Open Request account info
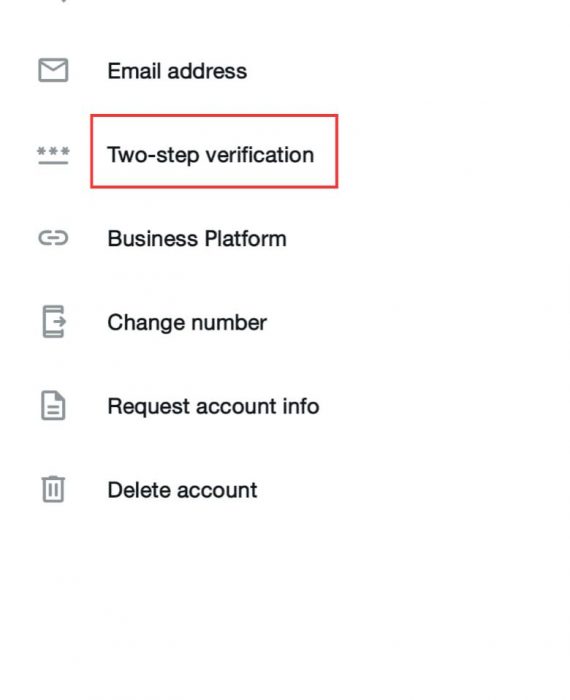Viewport: 570px width, 700px height. 285,406
